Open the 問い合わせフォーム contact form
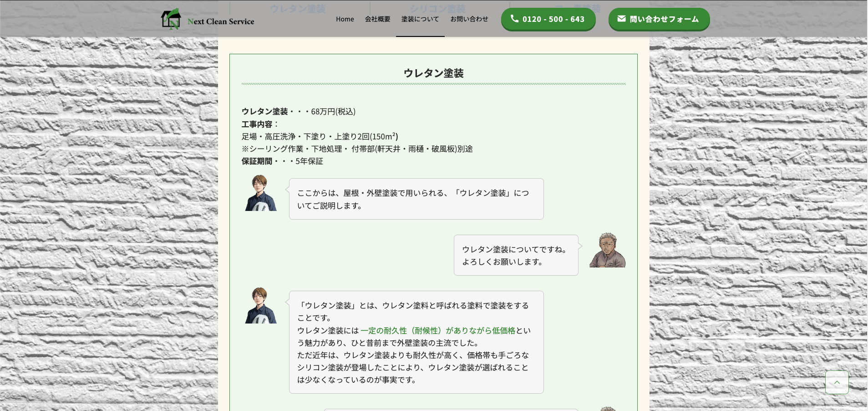This screenshot has height=411, width=868. click(x=659, y=19)
